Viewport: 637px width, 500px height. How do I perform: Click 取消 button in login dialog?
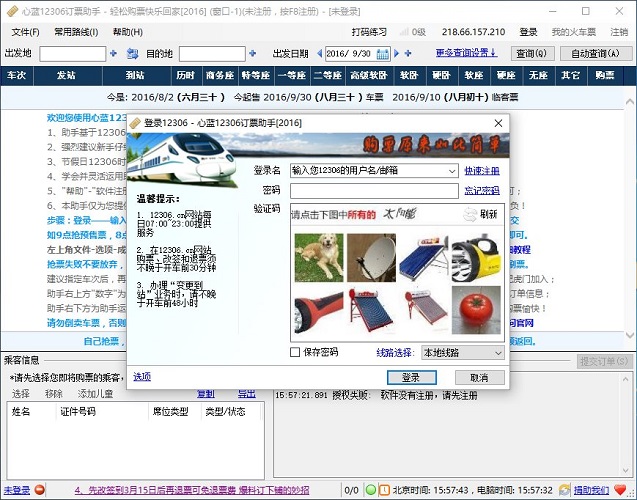(x=479, y=377)
